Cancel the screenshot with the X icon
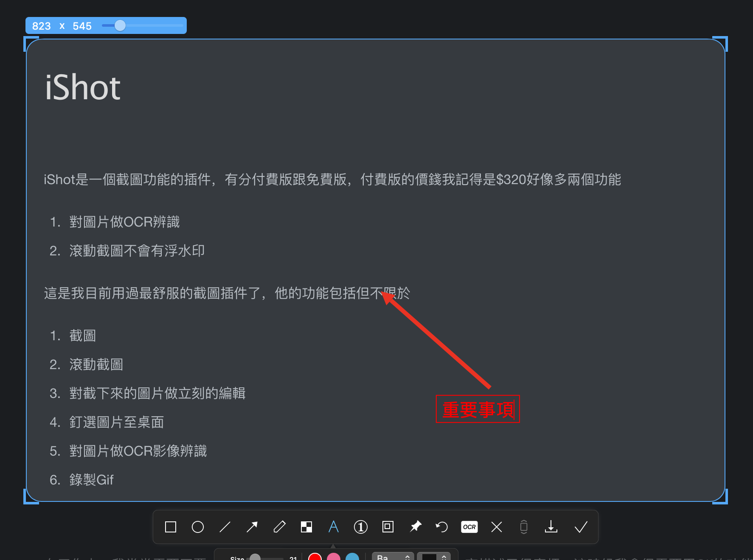 click(x=497, y=527)
